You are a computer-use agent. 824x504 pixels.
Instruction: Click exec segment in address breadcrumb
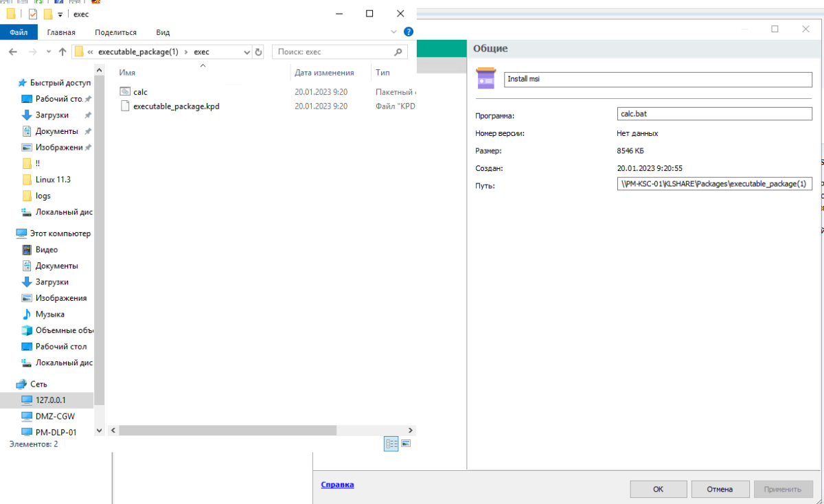(201, 52)
